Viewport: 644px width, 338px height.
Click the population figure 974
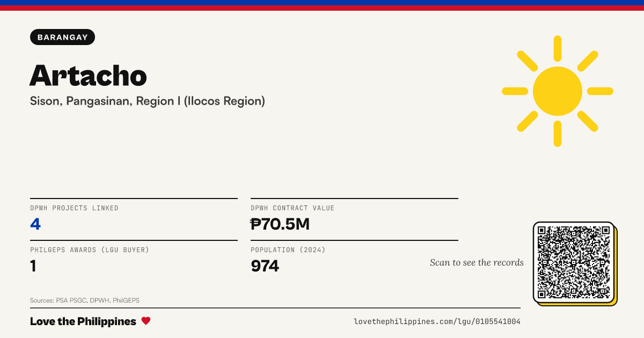tap(265, 266)
